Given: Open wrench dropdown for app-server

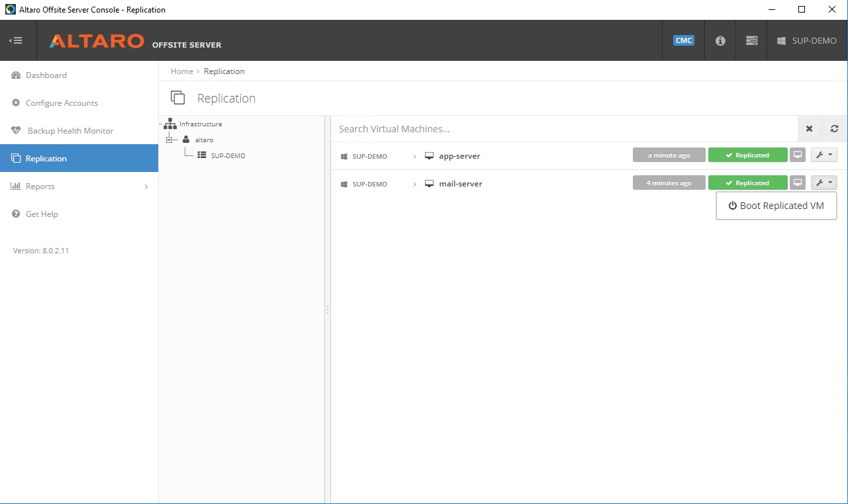Looking at the screenshot, I should click(824, 155).
